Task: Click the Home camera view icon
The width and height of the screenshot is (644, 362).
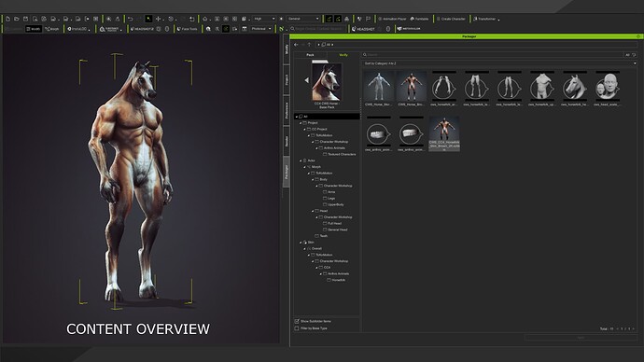Action: (205, 19)
